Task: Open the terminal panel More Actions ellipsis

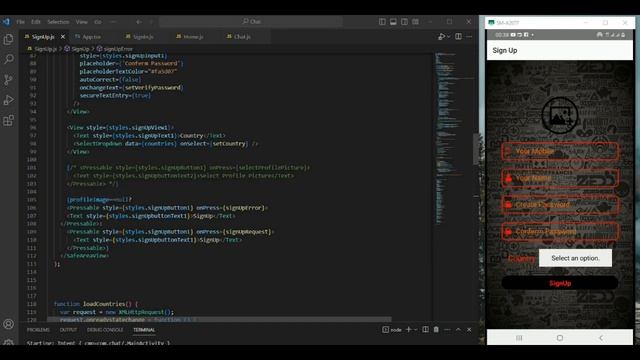Action: click(x=447, y=330)
